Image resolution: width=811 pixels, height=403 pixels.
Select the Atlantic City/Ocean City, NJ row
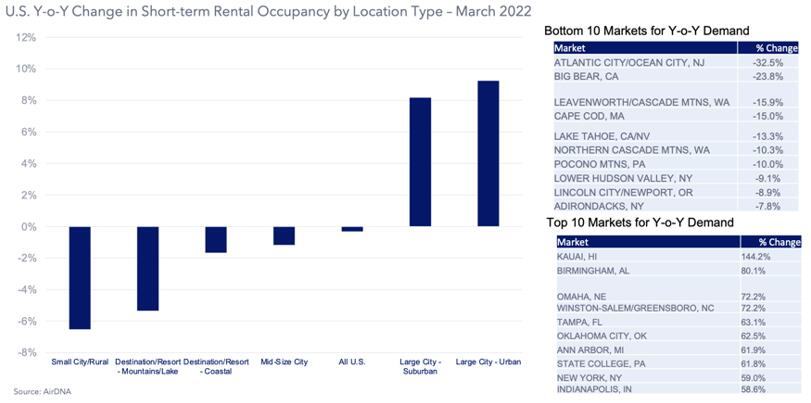[x=673, y=62]
